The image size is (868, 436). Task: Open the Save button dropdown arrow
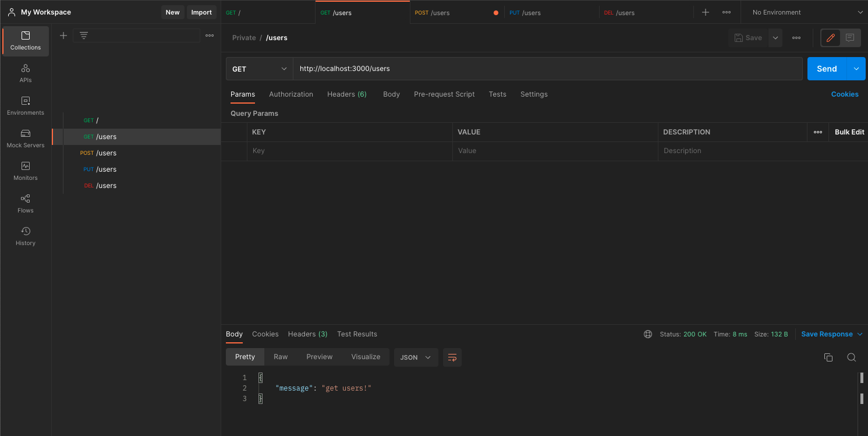pos(775,38)
